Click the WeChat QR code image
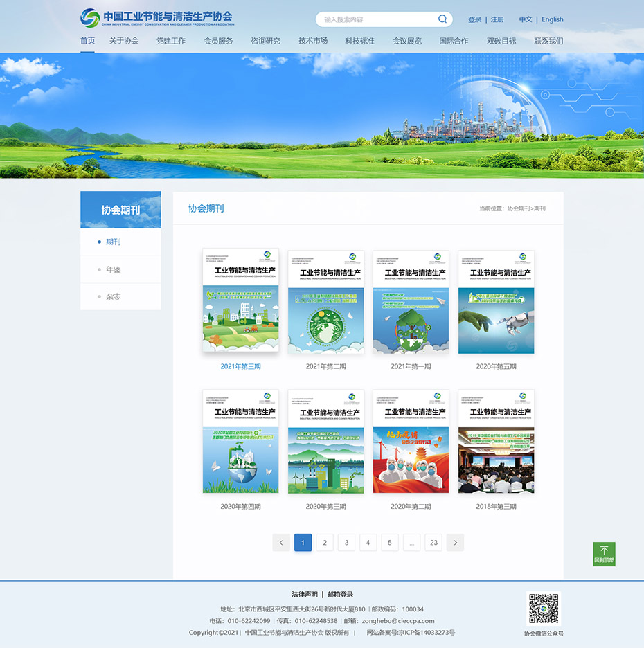 [544, 609]
